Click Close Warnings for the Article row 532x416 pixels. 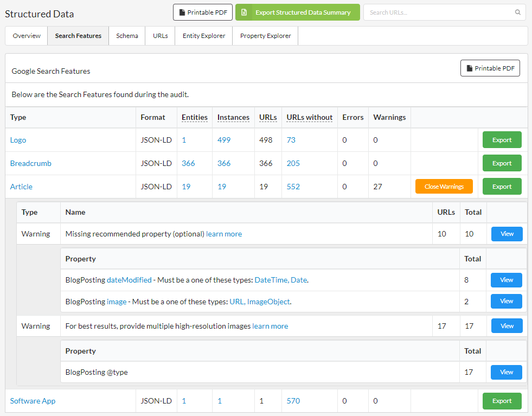(x=444, y=186)
